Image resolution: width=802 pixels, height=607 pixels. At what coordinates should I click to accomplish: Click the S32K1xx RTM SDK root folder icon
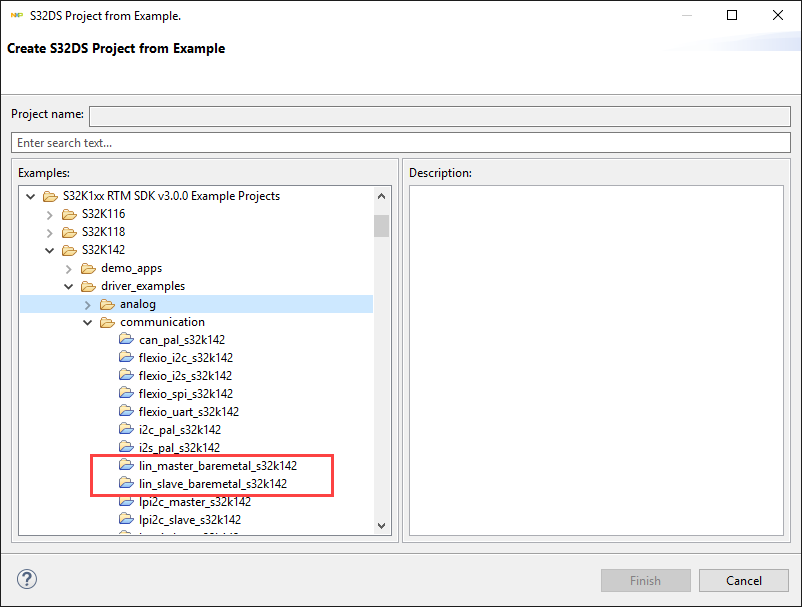(x=50, y=196)
